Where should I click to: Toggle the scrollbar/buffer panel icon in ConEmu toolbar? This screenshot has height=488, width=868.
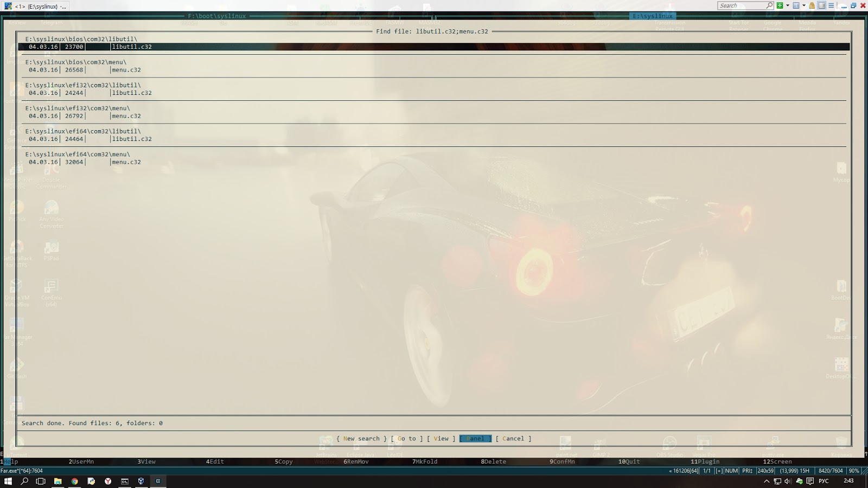[x=821, y=5]
